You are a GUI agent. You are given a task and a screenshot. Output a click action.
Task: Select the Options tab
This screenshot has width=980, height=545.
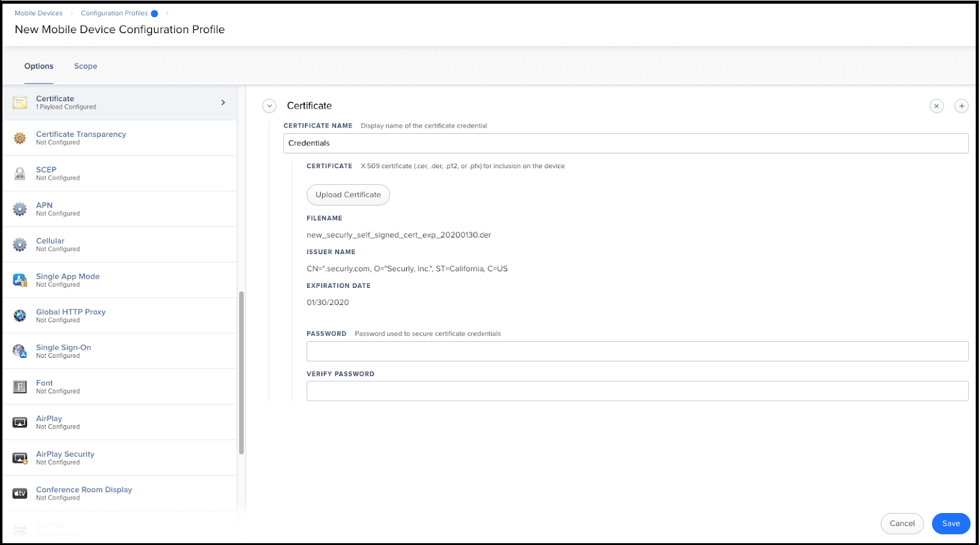click(39, 66)
